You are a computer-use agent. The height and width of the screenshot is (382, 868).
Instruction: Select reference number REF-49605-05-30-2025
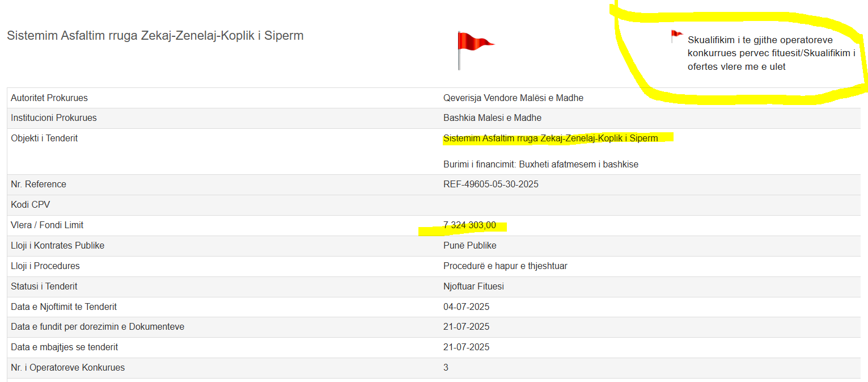490,184
